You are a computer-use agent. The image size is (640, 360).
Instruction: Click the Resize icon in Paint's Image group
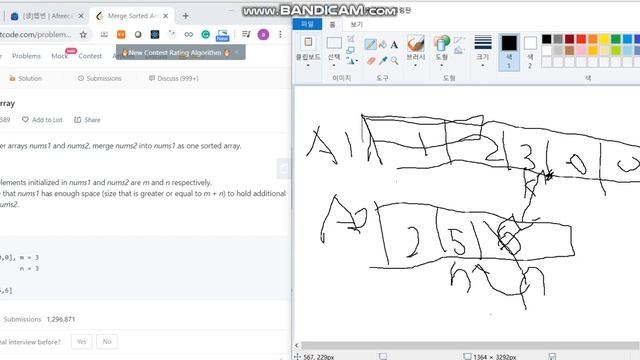click(351, 50)
